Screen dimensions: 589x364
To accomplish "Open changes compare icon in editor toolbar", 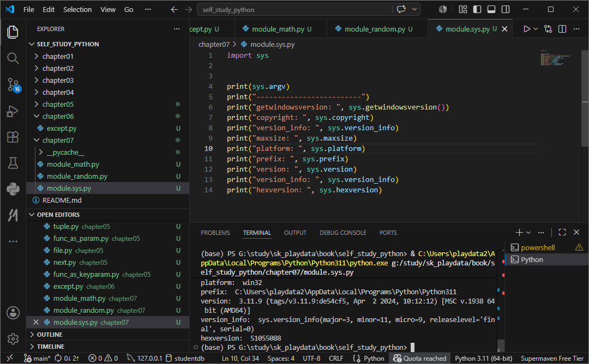I will pos(548,29).
